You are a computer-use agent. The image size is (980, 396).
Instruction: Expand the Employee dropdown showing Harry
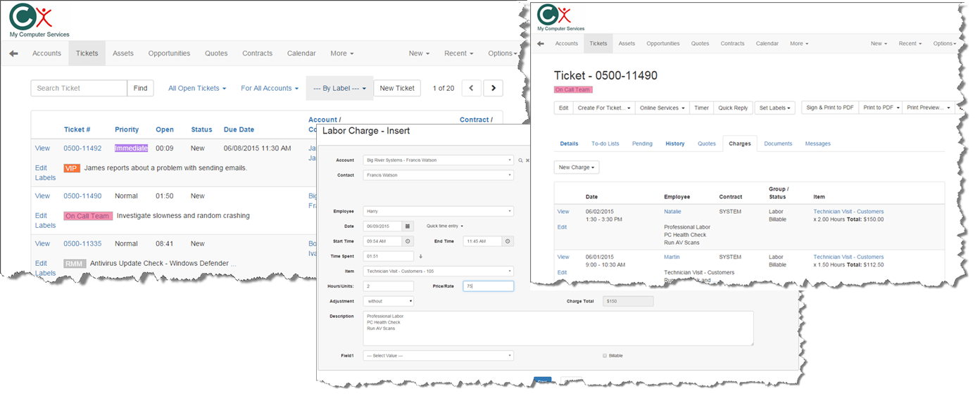438,211
